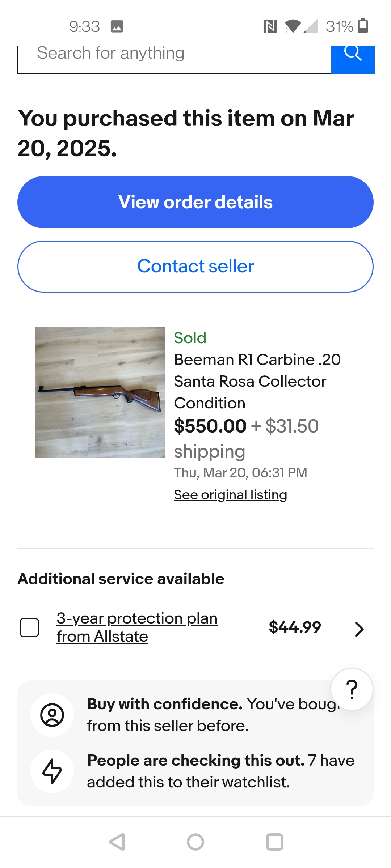The height and width of the screenshot is (868, 391).
Task: Tap the battery icon in status bar
Action: coord(363,26)
